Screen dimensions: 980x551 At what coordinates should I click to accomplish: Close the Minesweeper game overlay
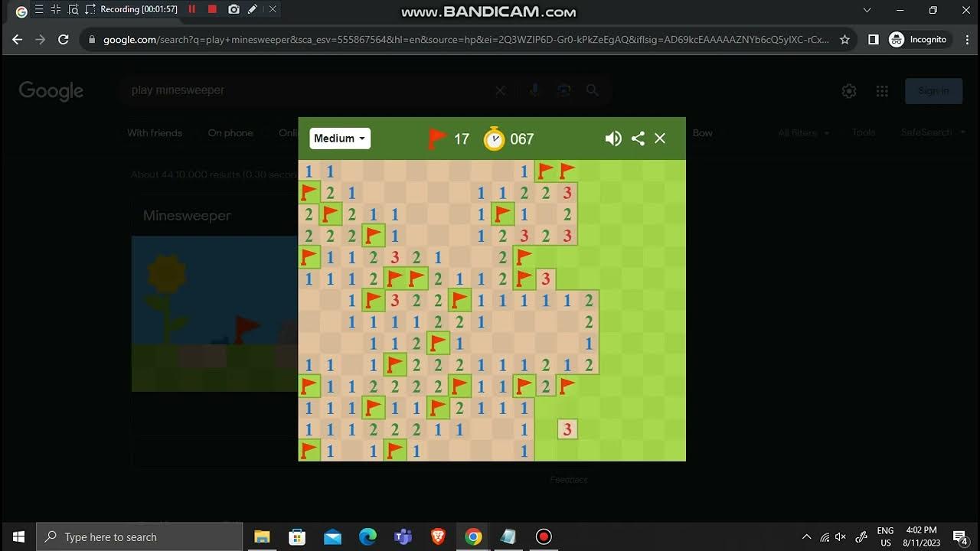(x=660, y=139)
